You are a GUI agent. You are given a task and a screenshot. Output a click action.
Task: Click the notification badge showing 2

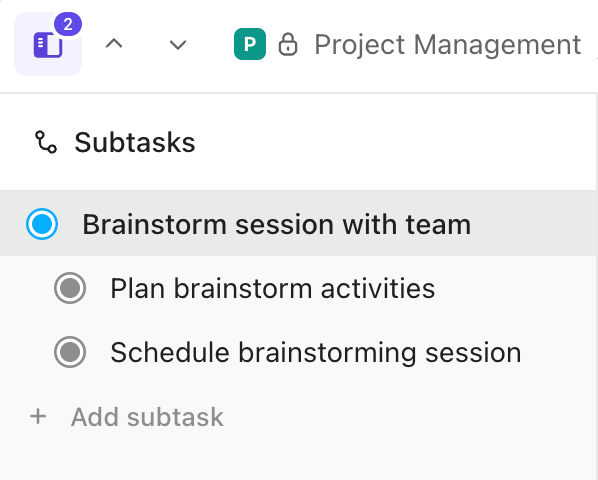tap(68, 24)
